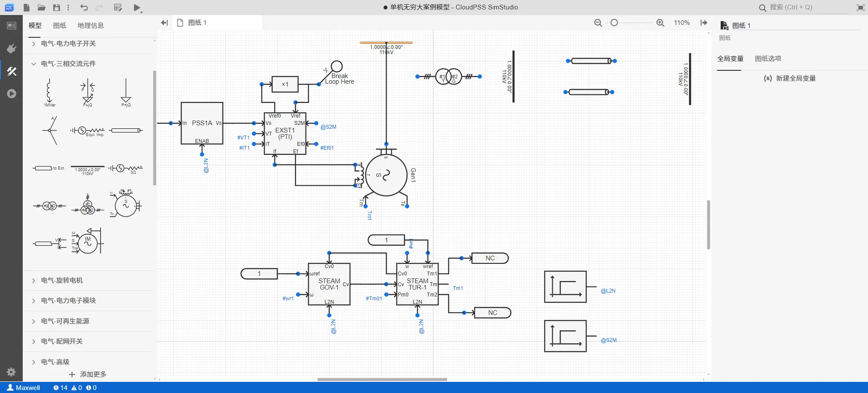868x393 pixels.
Task: Select the three-winding transformer palette component
Action: [88, 205]
